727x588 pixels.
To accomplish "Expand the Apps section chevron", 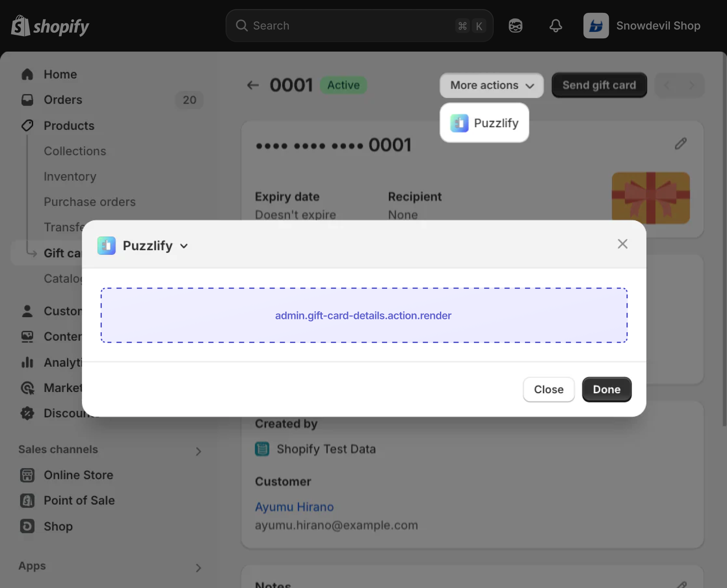I will [x=198, y=568].
